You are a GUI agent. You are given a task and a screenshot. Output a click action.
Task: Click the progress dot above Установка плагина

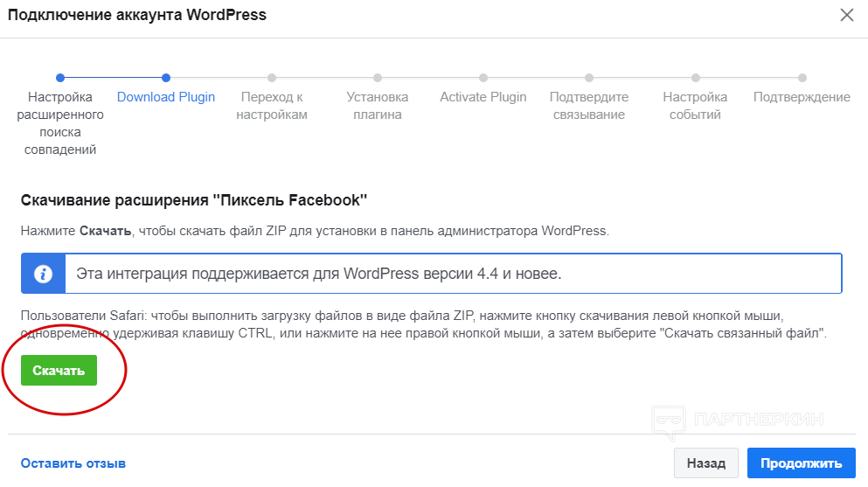click(378, 78)
